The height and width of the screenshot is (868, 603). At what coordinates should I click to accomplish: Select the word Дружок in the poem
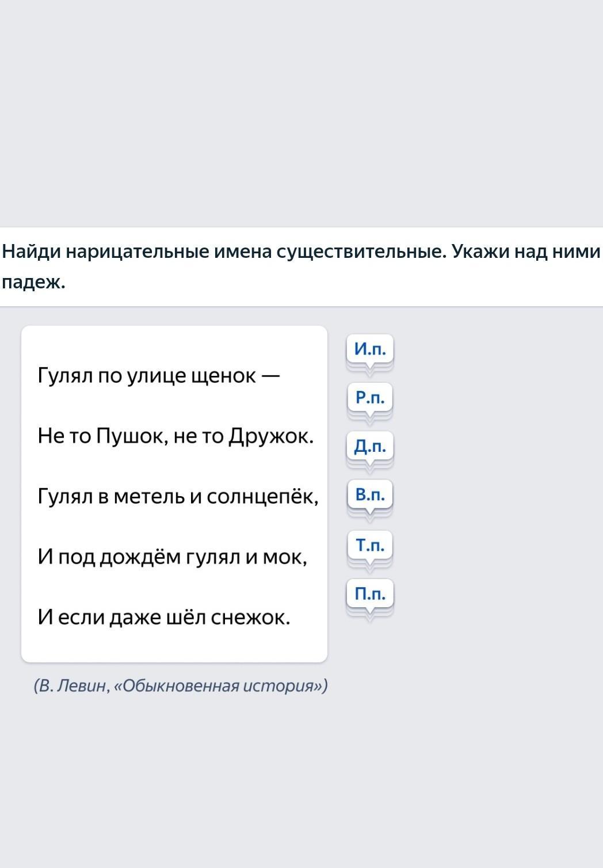[270, 436]
